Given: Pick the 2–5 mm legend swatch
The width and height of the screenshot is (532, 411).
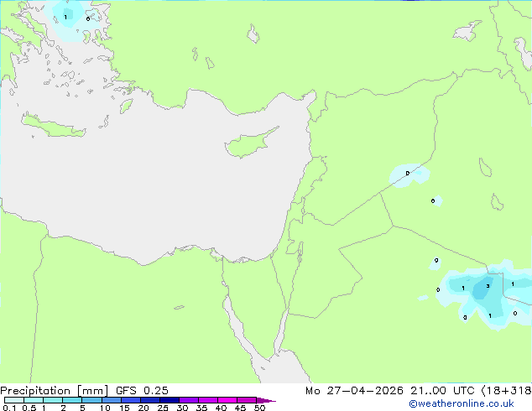Looking at the screenshot, I should tap(72, 400).
